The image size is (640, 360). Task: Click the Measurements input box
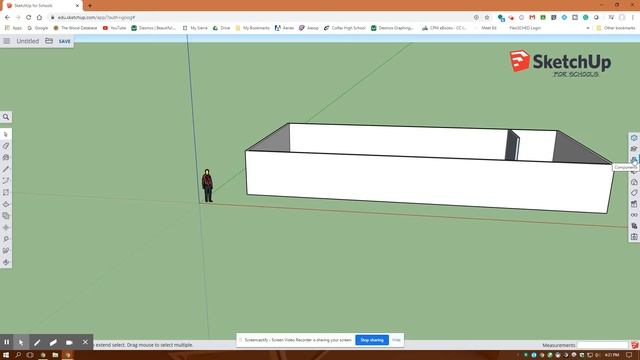602,345
